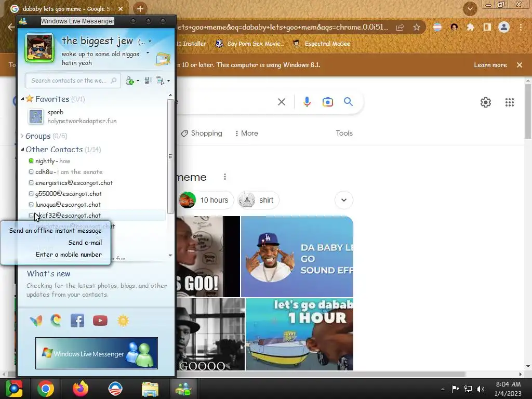Toggle Chrome side panel icon

coord(487,27)
